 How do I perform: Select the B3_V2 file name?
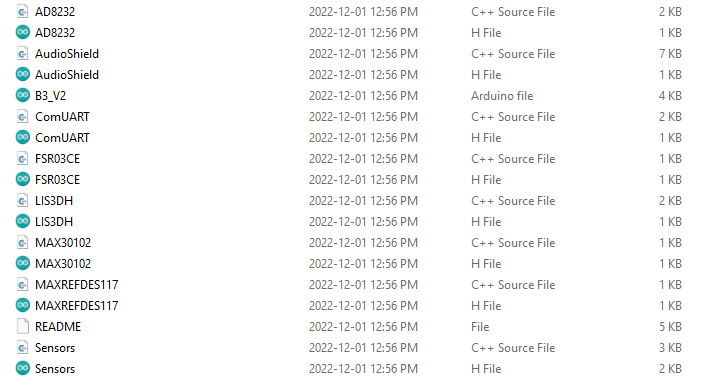point(50,96)
